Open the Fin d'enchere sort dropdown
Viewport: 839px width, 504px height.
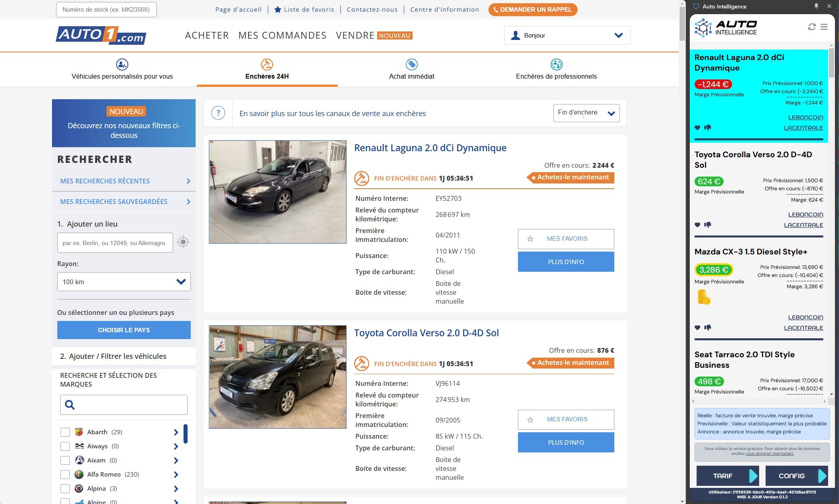point(586,113)
